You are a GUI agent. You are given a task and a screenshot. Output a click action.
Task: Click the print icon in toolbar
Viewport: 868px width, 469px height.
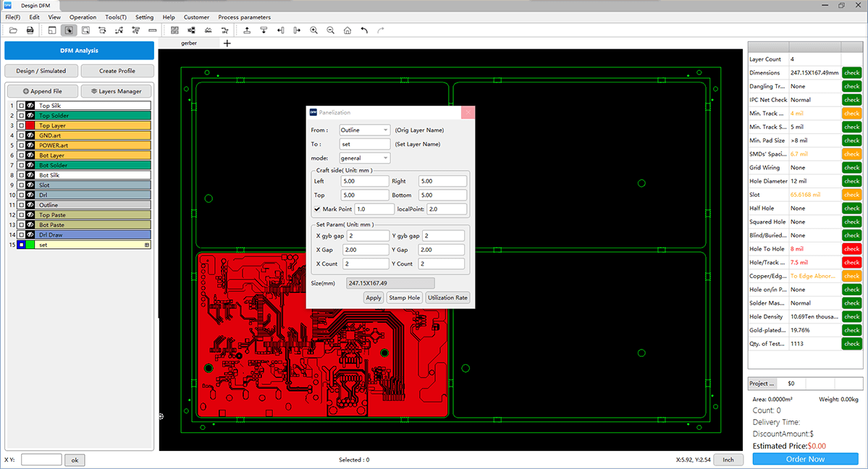click(30, 30)
